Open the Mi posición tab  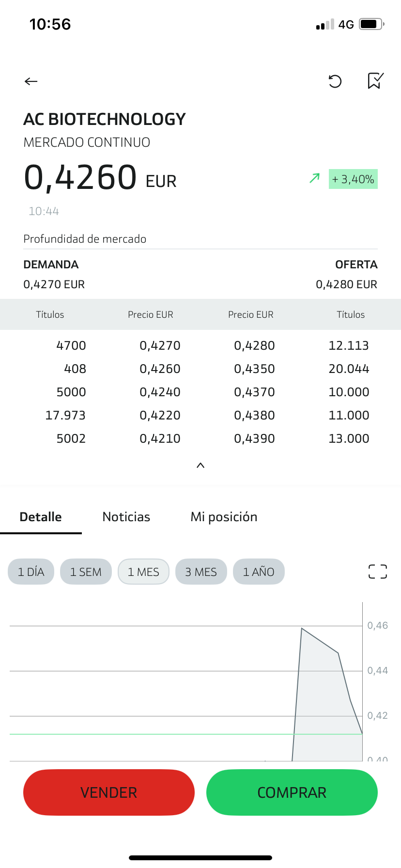[224, 517]
